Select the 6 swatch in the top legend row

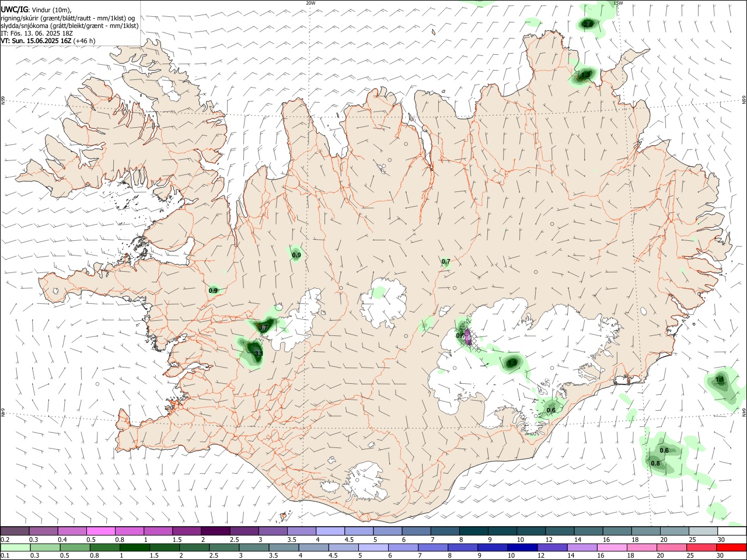pos(416,531)
